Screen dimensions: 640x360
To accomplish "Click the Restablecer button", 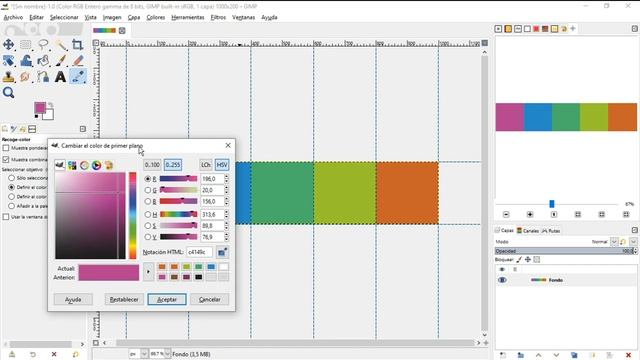I will [124, 299].
